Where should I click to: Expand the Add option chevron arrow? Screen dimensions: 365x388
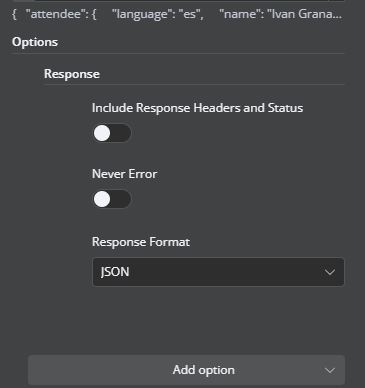click(330, 370)
